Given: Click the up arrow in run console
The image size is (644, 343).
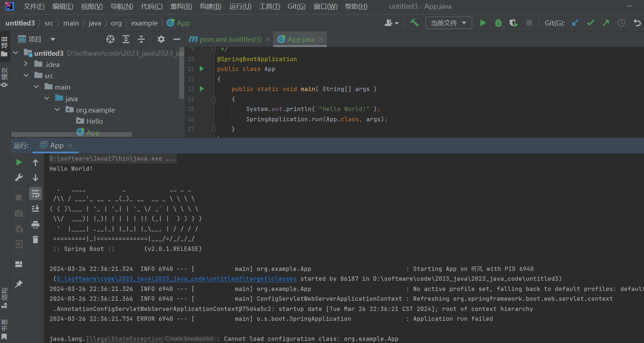Looking at the screenshot, I should 35,162.
